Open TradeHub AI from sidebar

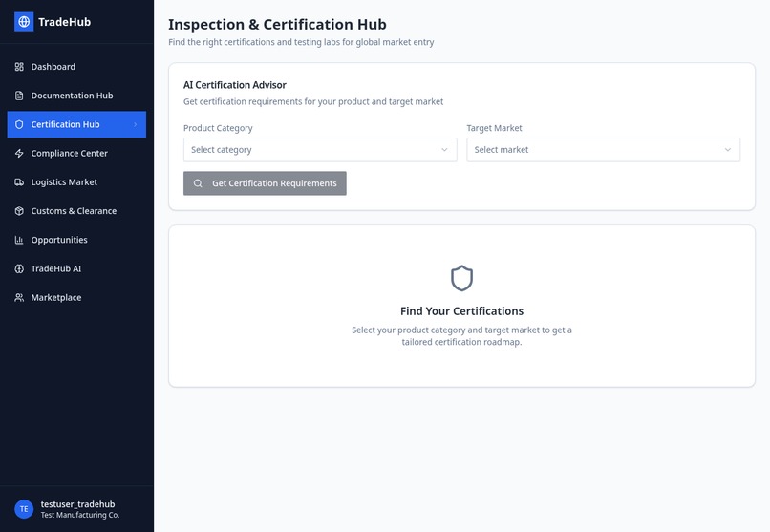click(76, 269)
